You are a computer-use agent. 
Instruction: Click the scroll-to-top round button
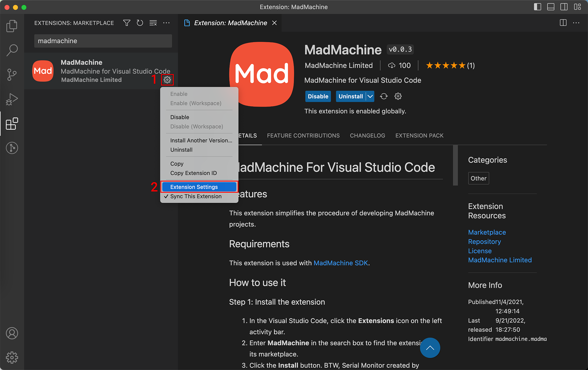coord(430,348)
